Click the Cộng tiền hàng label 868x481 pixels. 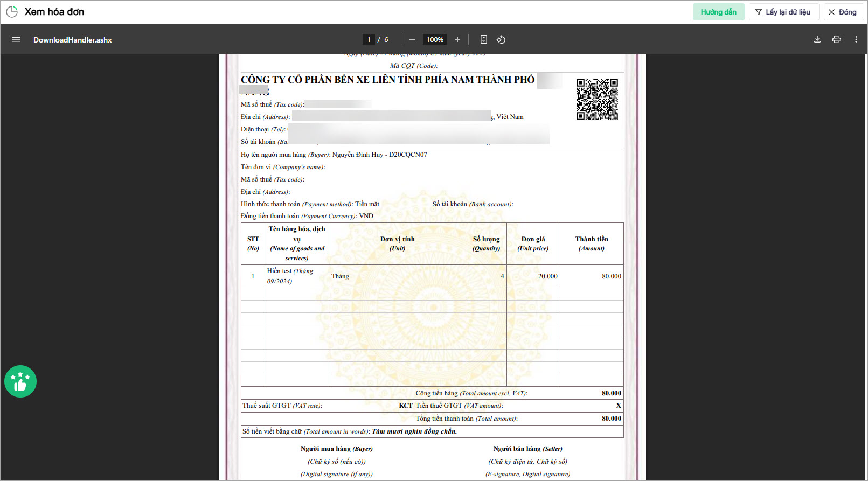[x=471, y=393]
